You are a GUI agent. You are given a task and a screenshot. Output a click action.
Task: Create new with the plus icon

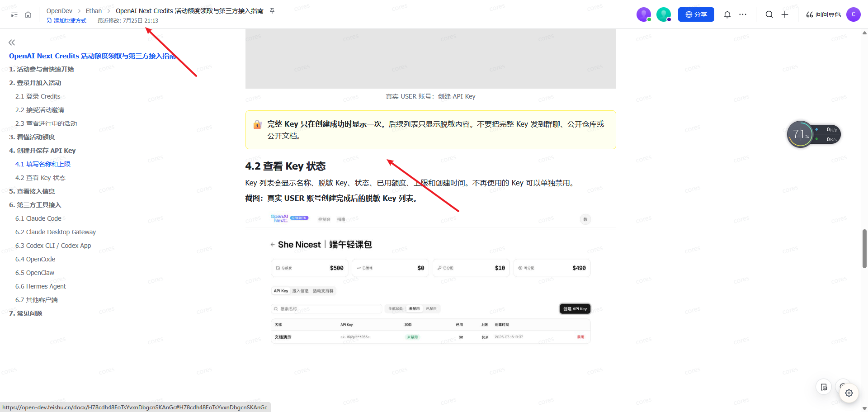tap(785, 14)
